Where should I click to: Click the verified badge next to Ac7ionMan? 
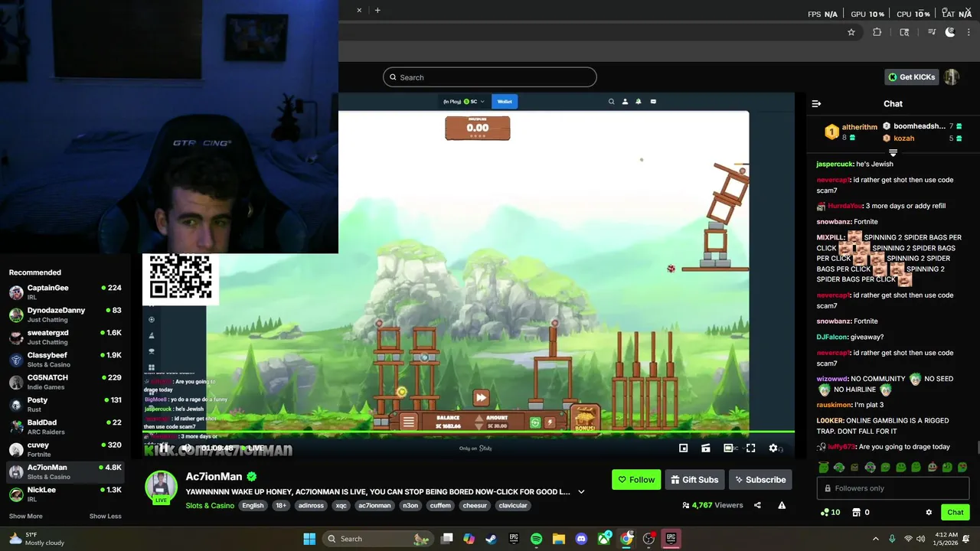pos(252,477)
